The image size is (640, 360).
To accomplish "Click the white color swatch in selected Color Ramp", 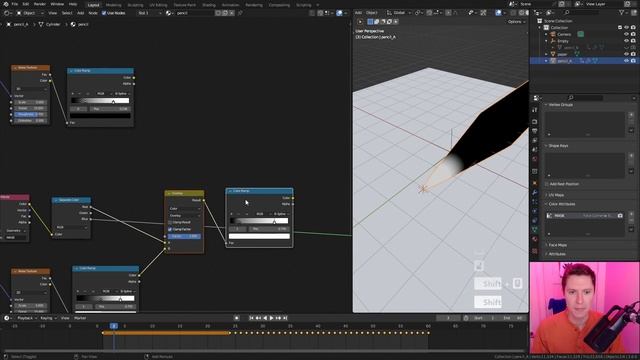I will [x=259, y=236].
